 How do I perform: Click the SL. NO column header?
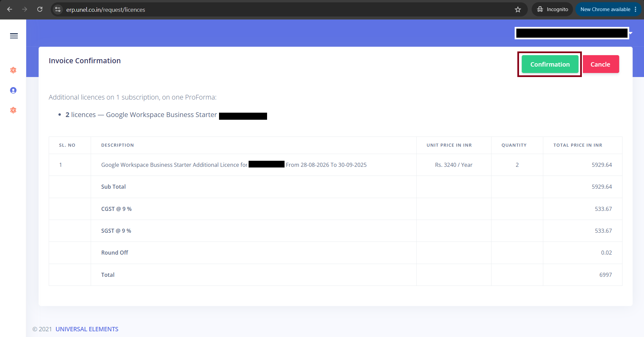click(67, 145)
